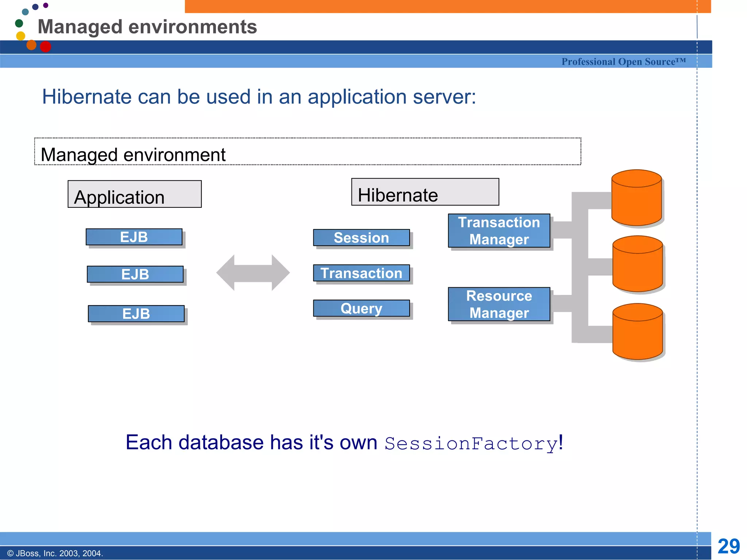Click the Hibernate label box
This screenshot has height=560, width=747.
[425, 192]
